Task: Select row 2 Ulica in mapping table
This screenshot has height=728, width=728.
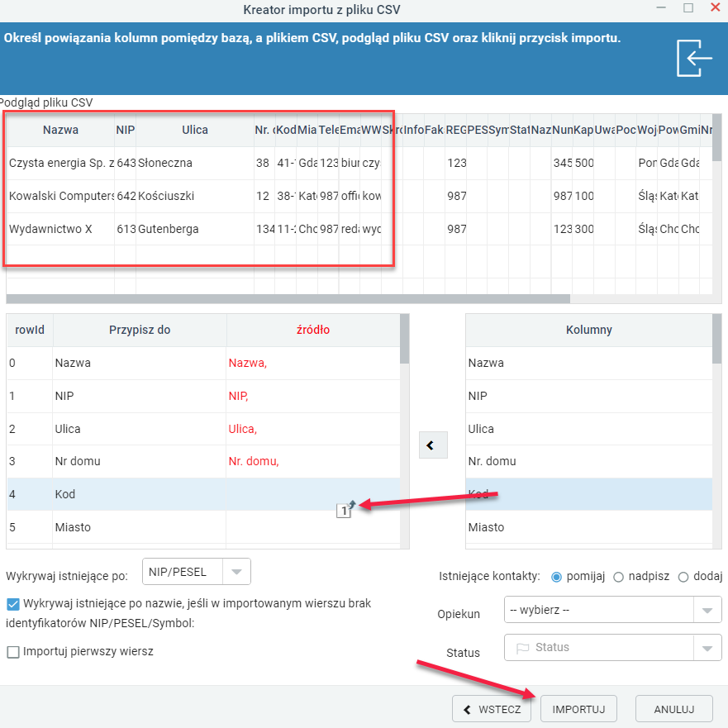Action: [x=203, y=429]
